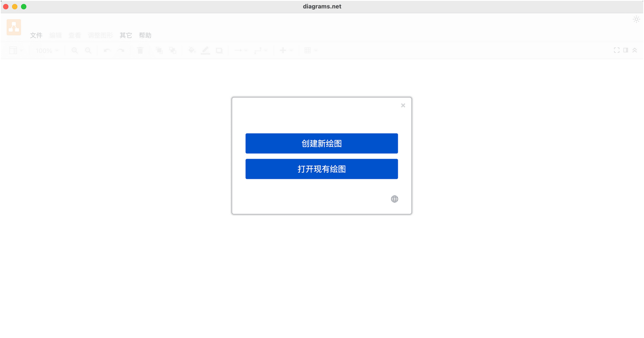This screenshot has height=338, width=644.
Task: Open the 编辑 menu
Action: pyautogui.click(x=56, y=35)
